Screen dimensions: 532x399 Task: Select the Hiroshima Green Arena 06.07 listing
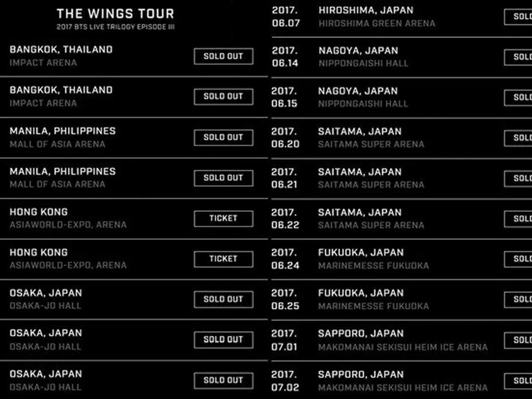click(401, 17)
